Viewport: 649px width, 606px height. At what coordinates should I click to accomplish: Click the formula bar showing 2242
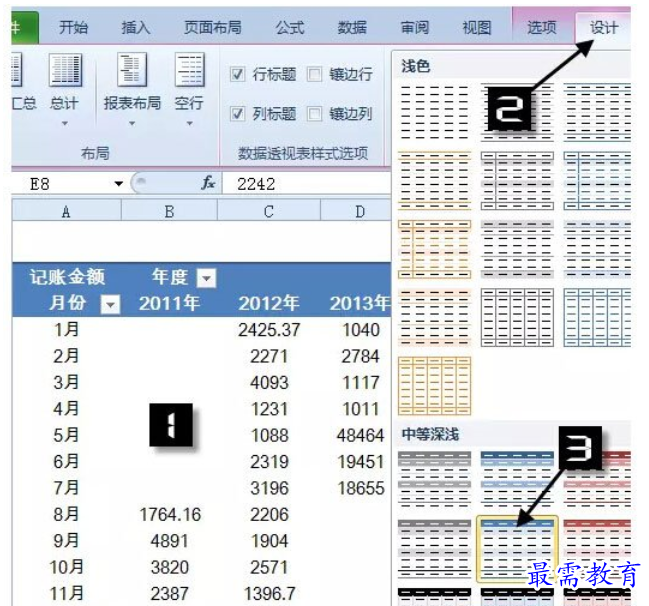pos(306,184)
